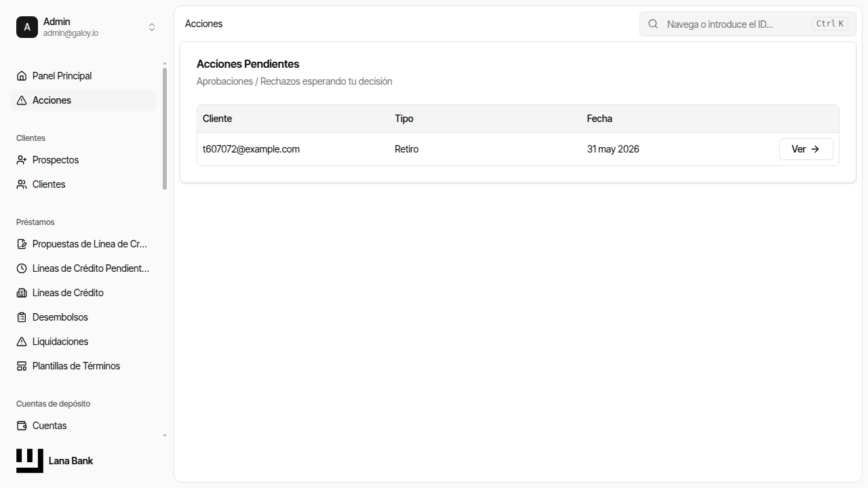Click the 'Aprobaciones / Rechazos esperando tu decisión' subtitle

294,81
